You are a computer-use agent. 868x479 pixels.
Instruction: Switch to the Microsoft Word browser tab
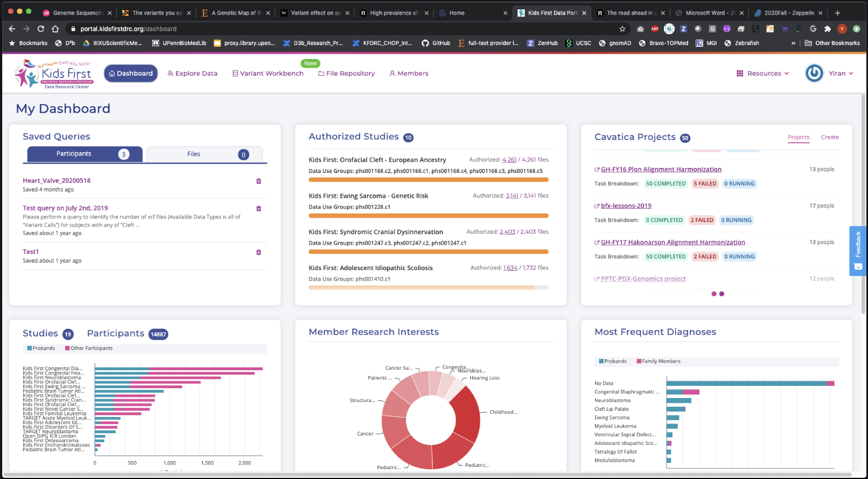point(708,13)
